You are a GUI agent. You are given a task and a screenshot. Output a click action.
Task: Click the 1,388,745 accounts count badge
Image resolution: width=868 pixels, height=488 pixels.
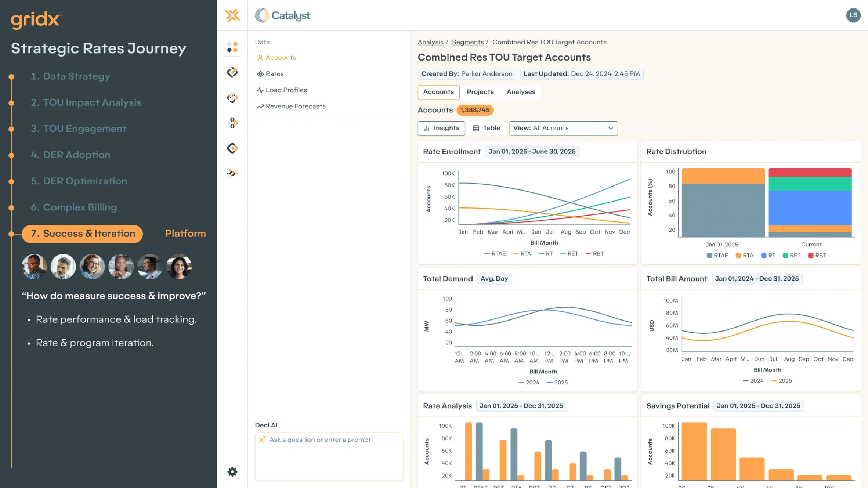pos(475,110)
